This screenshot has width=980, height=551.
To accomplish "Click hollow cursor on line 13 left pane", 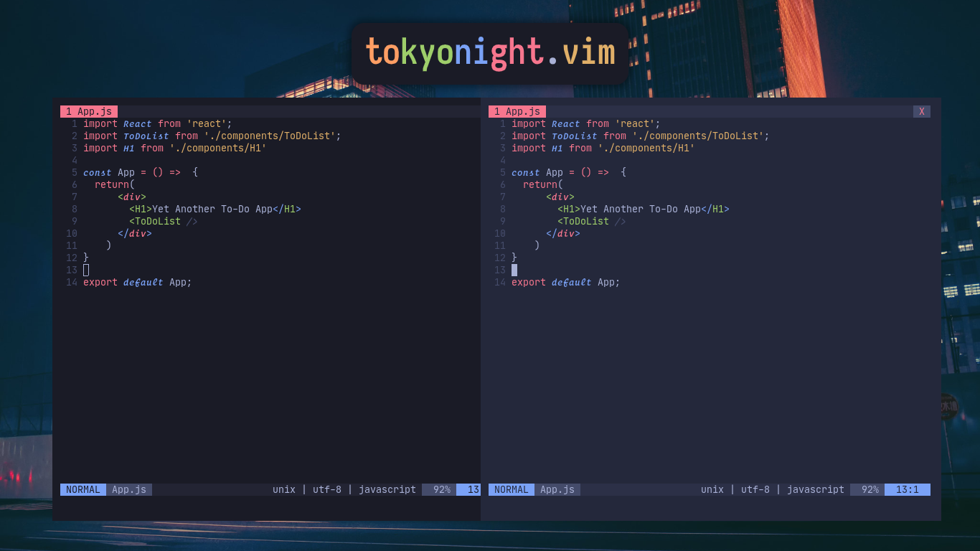I will point(86,270).
